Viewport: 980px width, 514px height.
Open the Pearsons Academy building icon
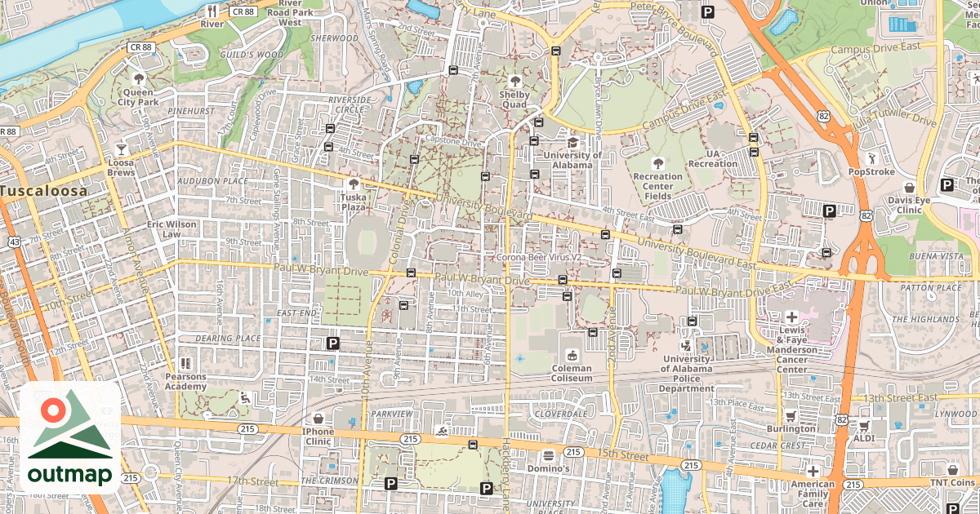coord(185,363)
